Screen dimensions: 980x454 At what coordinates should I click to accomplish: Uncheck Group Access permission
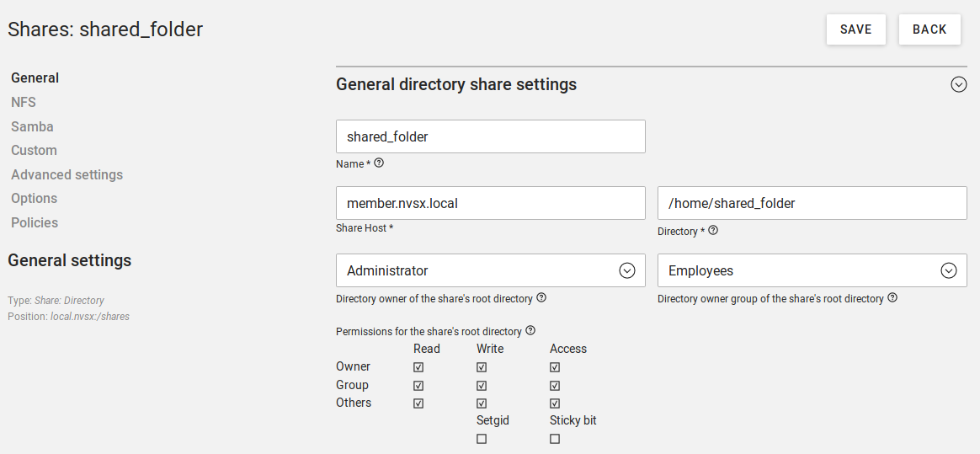[555, 385]
